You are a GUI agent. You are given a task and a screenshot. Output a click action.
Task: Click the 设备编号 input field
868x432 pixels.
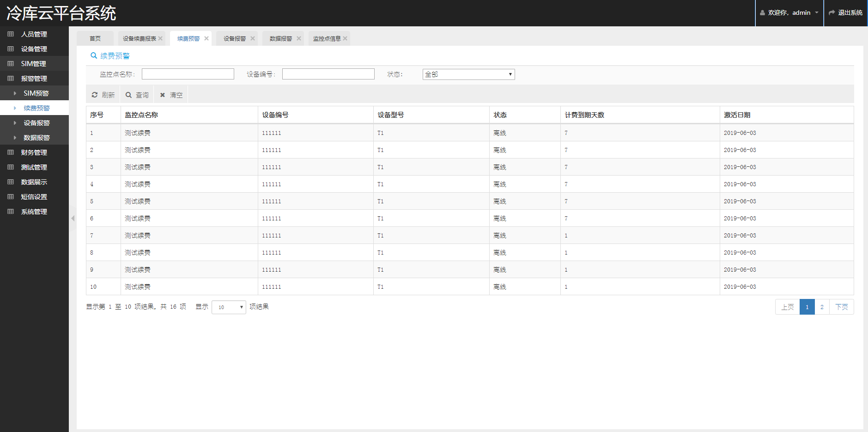coord(328,74)
